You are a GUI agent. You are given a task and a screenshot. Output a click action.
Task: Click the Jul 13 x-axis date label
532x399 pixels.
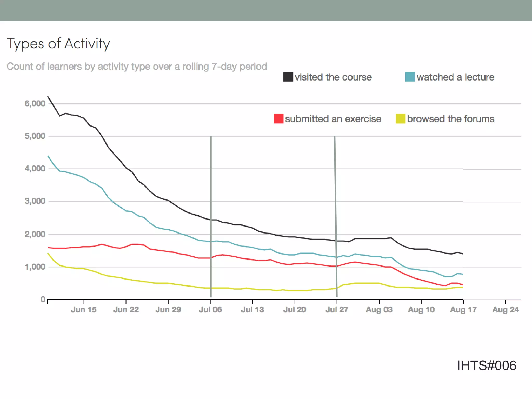(252, 310)
